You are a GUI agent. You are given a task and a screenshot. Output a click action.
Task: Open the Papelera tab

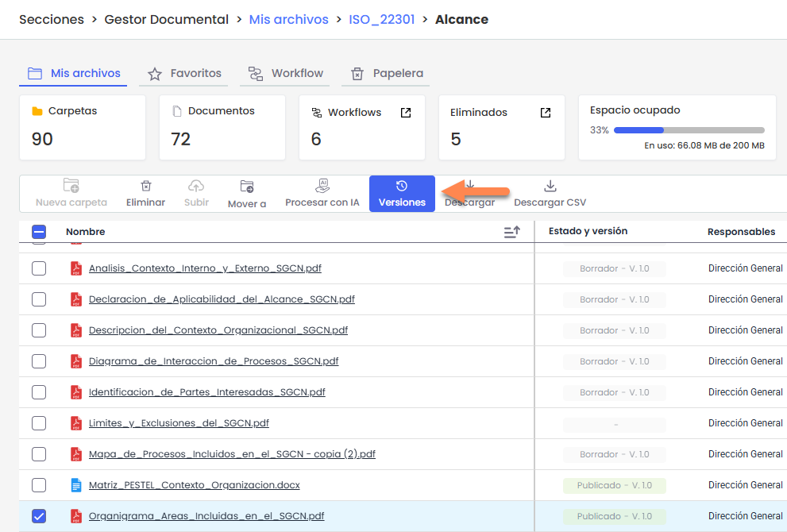coord(387,73)
